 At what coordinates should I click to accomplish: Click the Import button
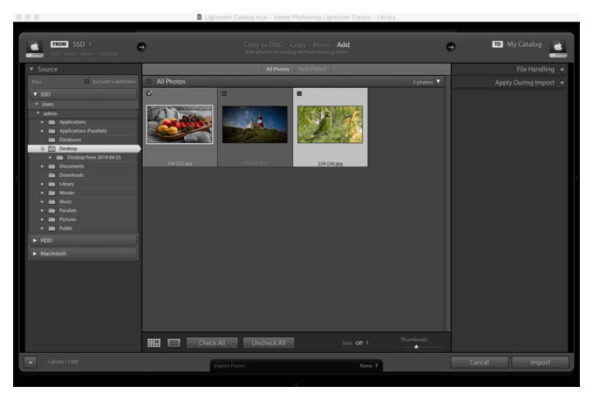tap(540, 362)
